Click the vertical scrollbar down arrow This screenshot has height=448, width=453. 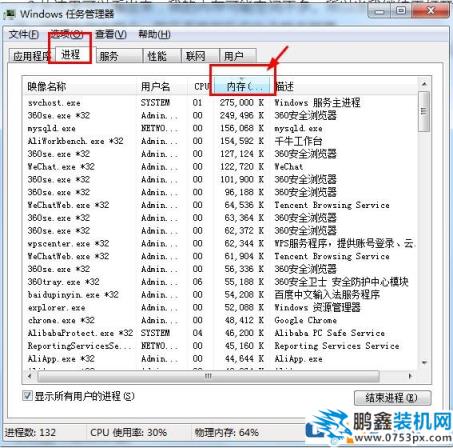point(424,363)
